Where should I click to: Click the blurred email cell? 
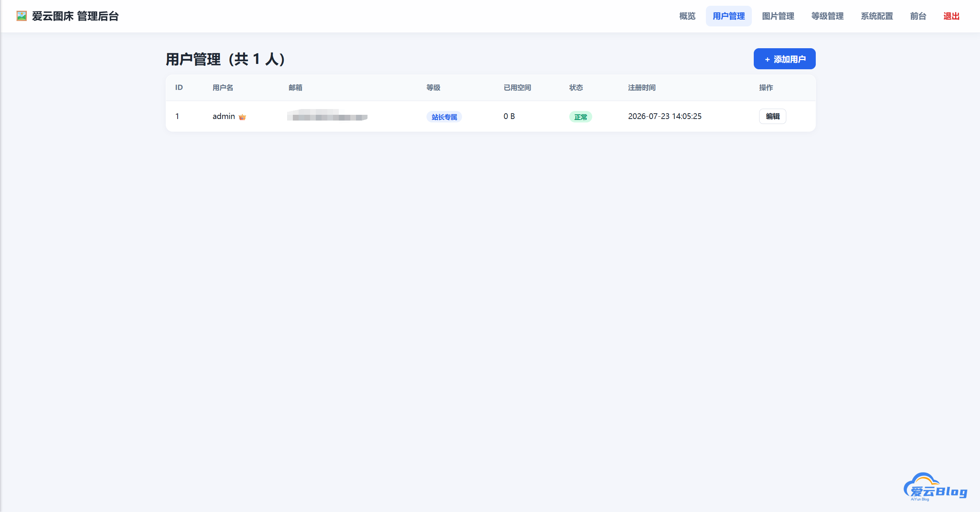[x=327, y=115]
